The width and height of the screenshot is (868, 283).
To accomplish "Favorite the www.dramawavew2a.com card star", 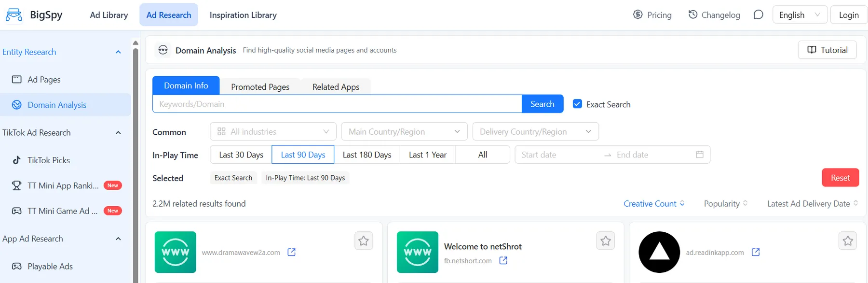I will click(364, 241).
